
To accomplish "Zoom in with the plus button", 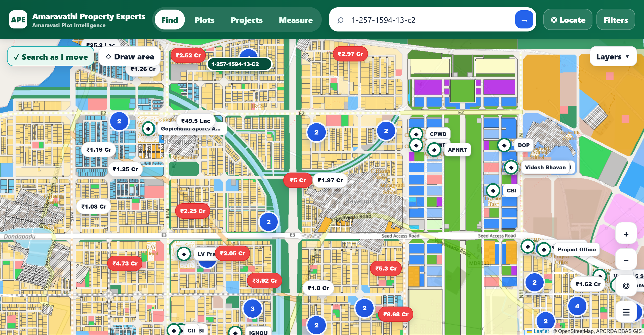I will (x=626, y=234).
